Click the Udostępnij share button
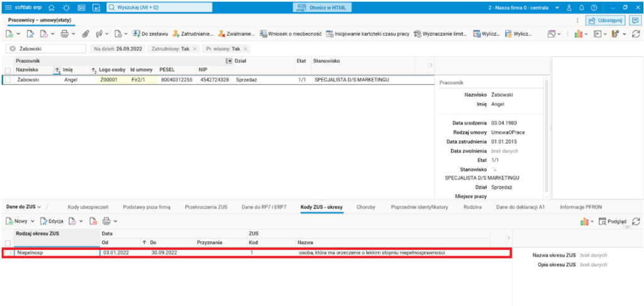Image resolution: width=644 pixels, height=306 pixels. (x=605, y=20)
